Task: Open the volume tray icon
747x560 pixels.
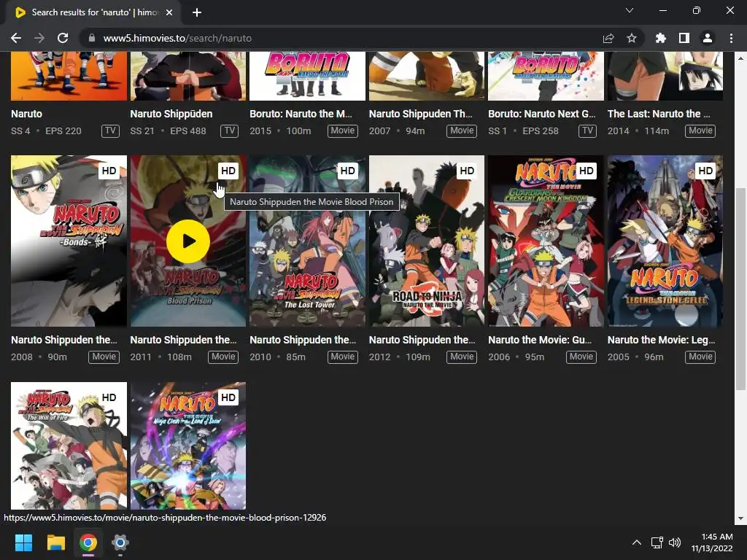Action: [675, 542]
